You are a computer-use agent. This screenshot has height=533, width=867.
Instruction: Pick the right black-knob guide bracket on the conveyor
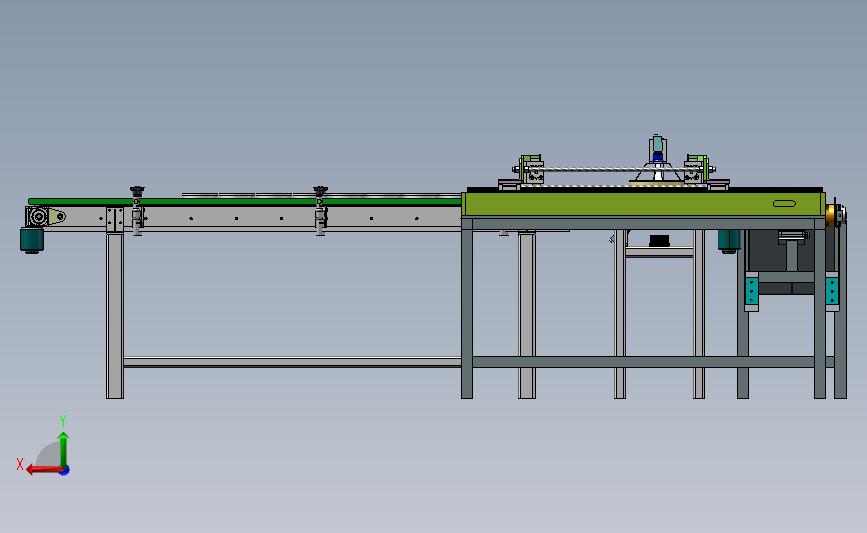pyautogui.click(x=321, y=211)
